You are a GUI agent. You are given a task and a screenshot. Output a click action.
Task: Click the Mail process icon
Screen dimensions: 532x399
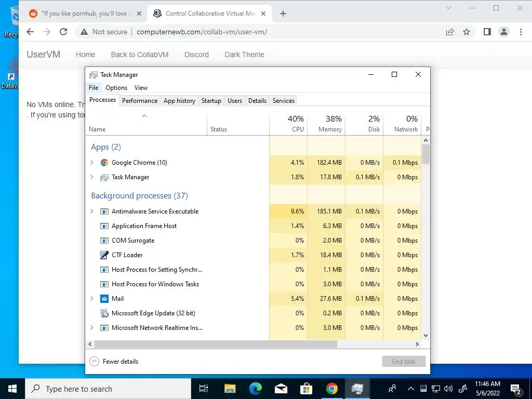pos(104,299)
